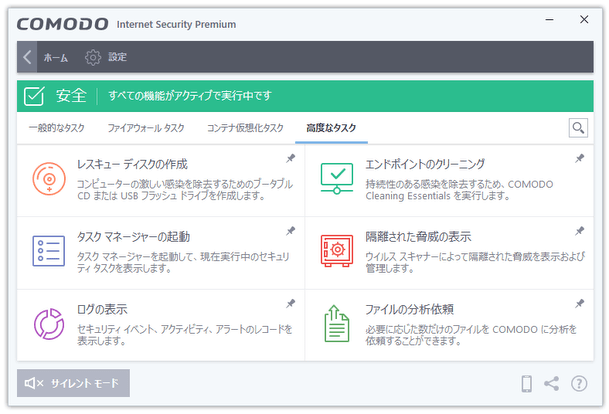Close the COMODO window
Viewport: 609px width, 414px height.
pos(584,19)
